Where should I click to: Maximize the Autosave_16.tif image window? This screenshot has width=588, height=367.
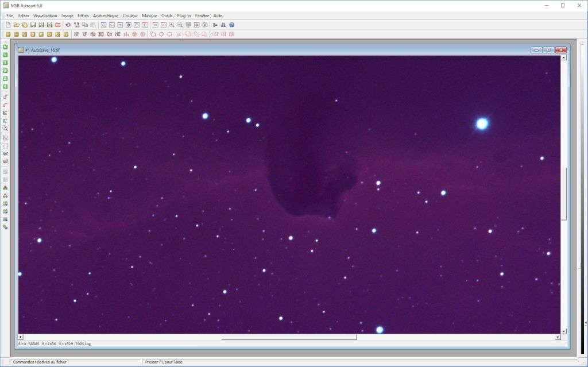[548, 50]
